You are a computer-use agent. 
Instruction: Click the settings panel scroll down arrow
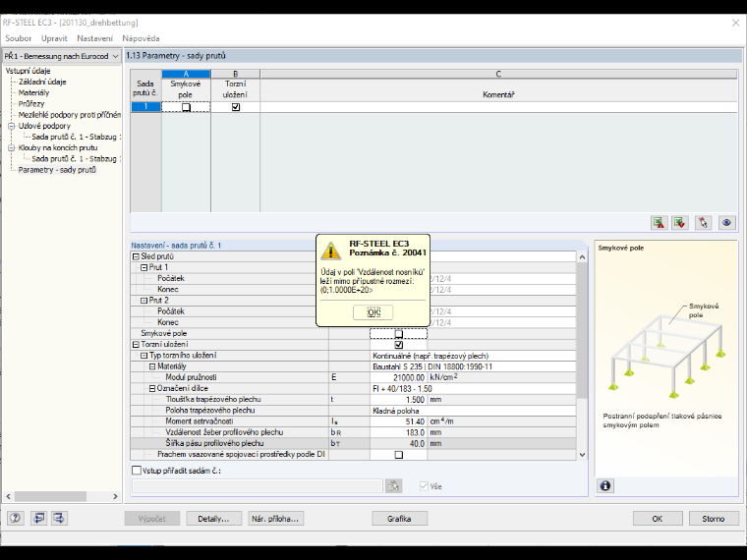pos(582,455)
